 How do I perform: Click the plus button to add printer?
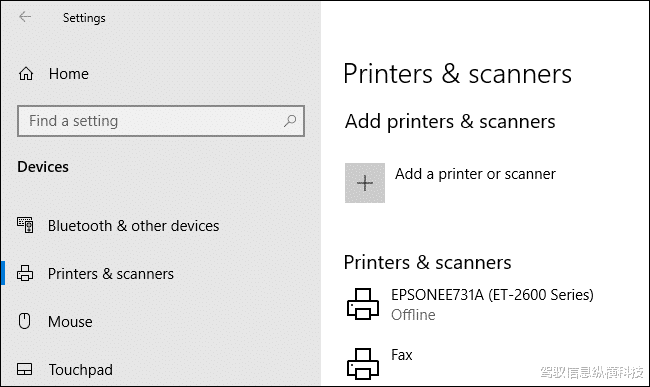[365, 183]
